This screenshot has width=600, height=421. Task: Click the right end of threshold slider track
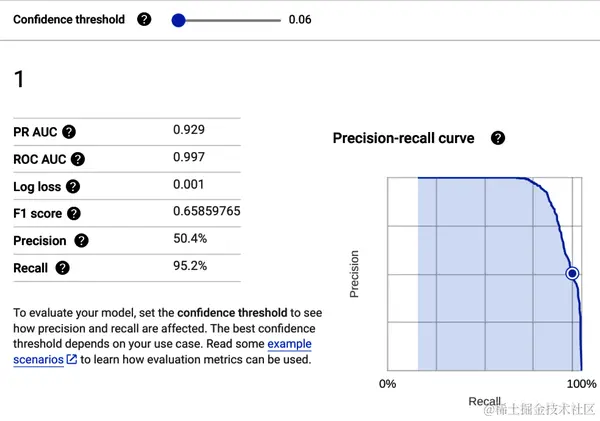(278, 19)
